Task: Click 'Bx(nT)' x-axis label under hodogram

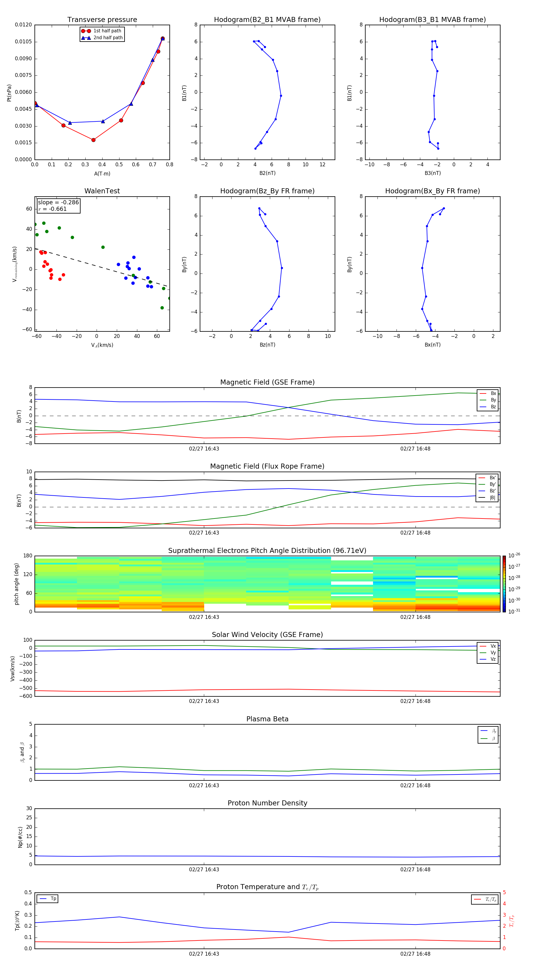Action: [432, 345]
